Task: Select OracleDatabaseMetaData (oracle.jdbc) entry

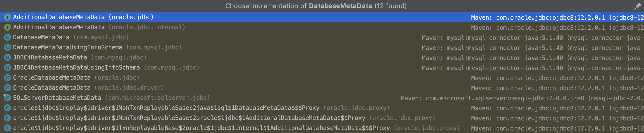Action: 322,78
